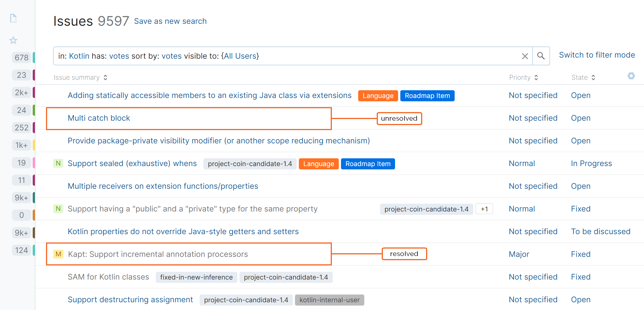
Task: Click the orange Language tag on first issue
Action: tap(378, 96)
